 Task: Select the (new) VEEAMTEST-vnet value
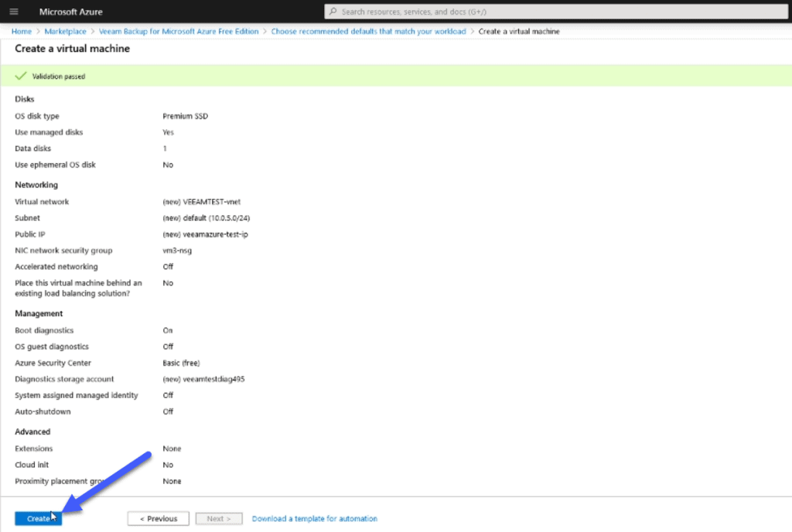(x=202, y=201)
